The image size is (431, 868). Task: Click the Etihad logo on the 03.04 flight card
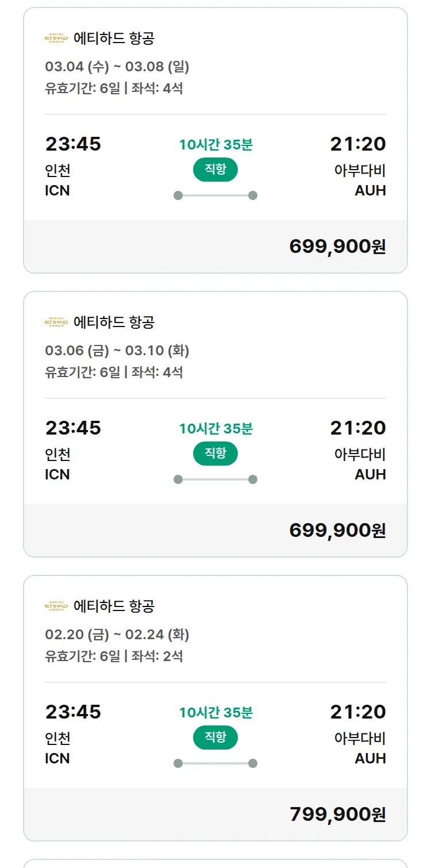56,39
